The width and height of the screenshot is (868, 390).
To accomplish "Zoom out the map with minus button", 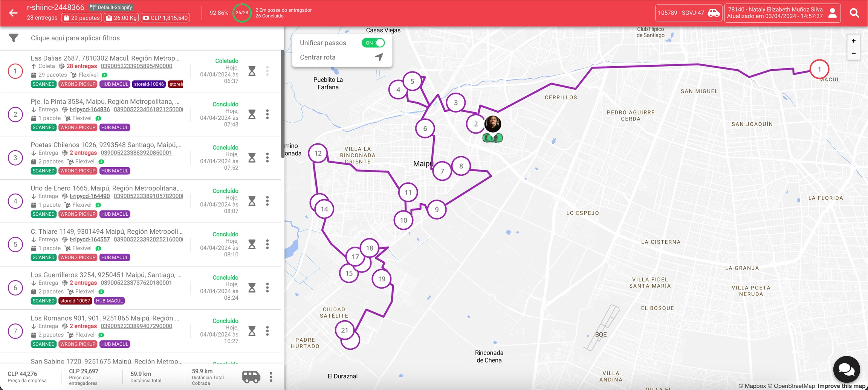I will pos(853,53).
